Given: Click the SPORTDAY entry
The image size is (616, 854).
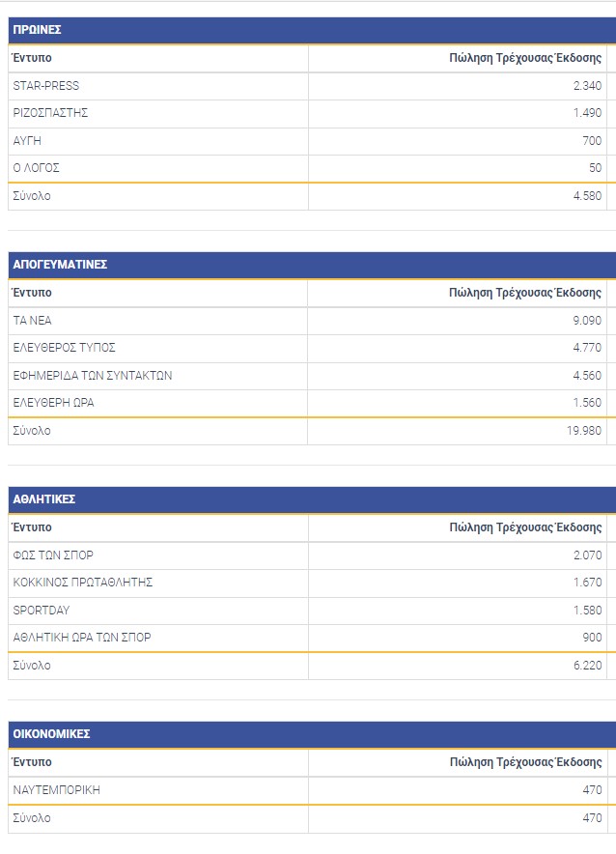Looking at the screenshot, I should coord(42,611).
